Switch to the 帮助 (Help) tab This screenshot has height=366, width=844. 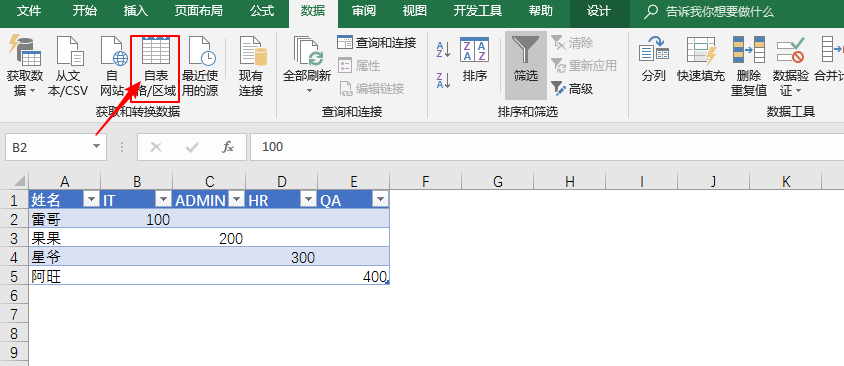541,11
